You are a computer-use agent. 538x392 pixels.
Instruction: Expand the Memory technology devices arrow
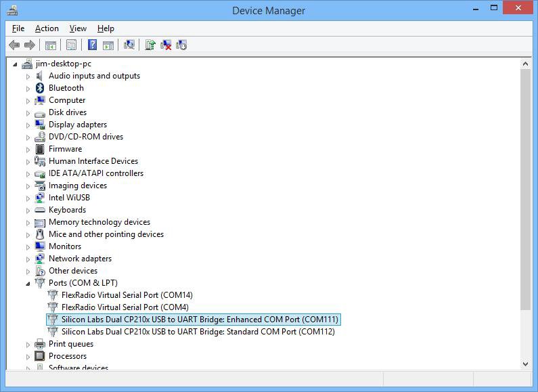click(x=28, y=223)
